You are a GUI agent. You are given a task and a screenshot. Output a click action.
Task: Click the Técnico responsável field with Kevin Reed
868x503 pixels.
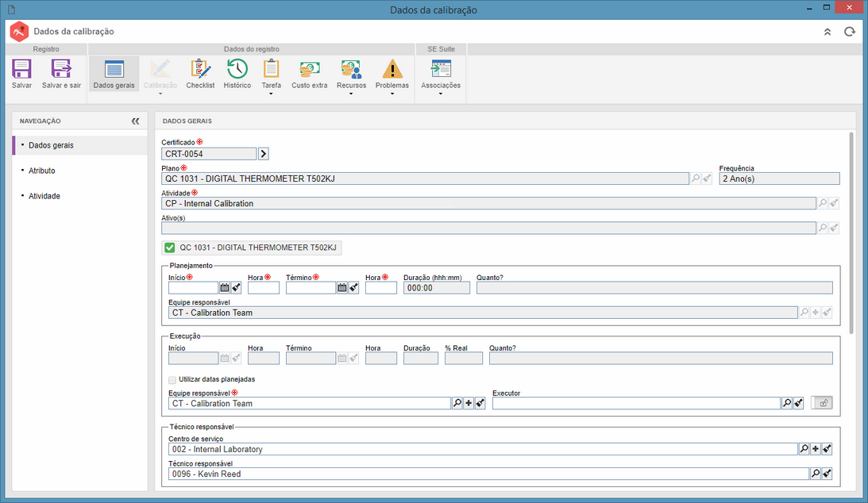[x=488, y=474]
